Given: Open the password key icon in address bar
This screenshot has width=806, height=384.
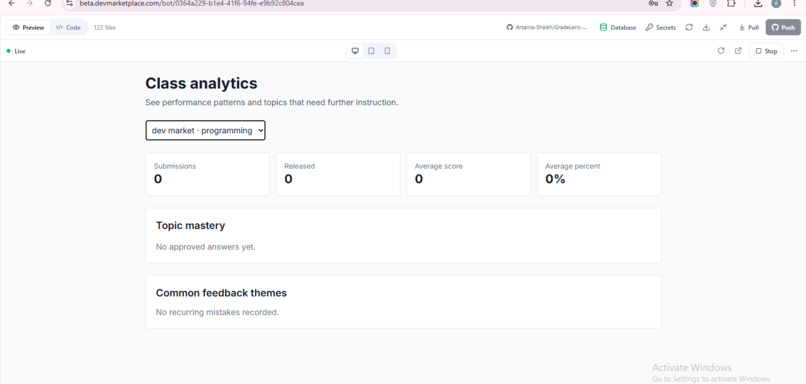Looking at the screenshot, I should tap(653, 3).
